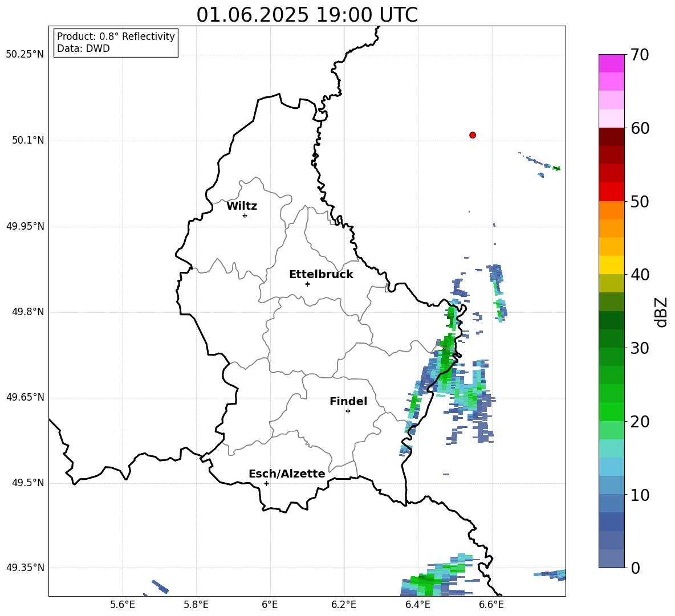The width and height of the screenshot is (675, 616).
Task: Click the Ettelbruck cross marker
Action: [307, 284]
